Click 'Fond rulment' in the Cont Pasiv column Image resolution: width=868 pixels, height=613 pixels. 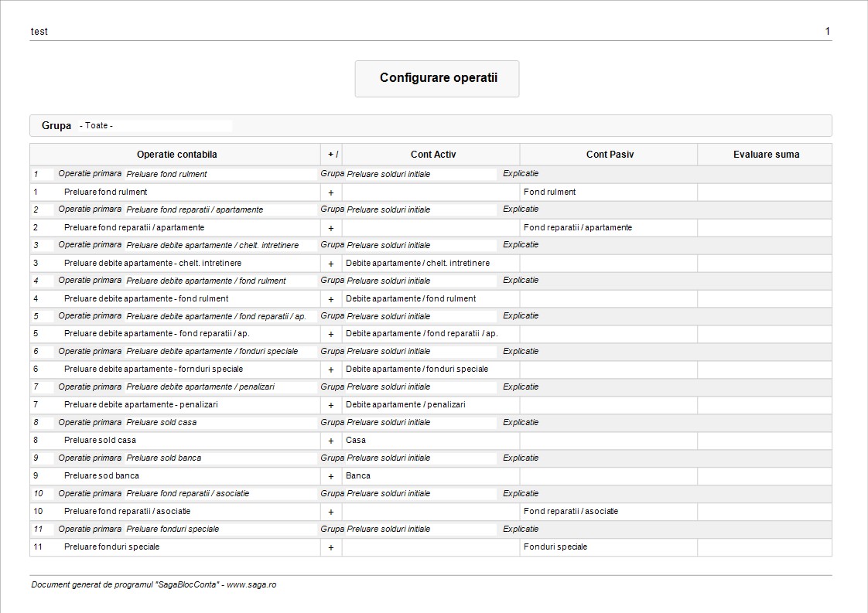tap(550, 192)
